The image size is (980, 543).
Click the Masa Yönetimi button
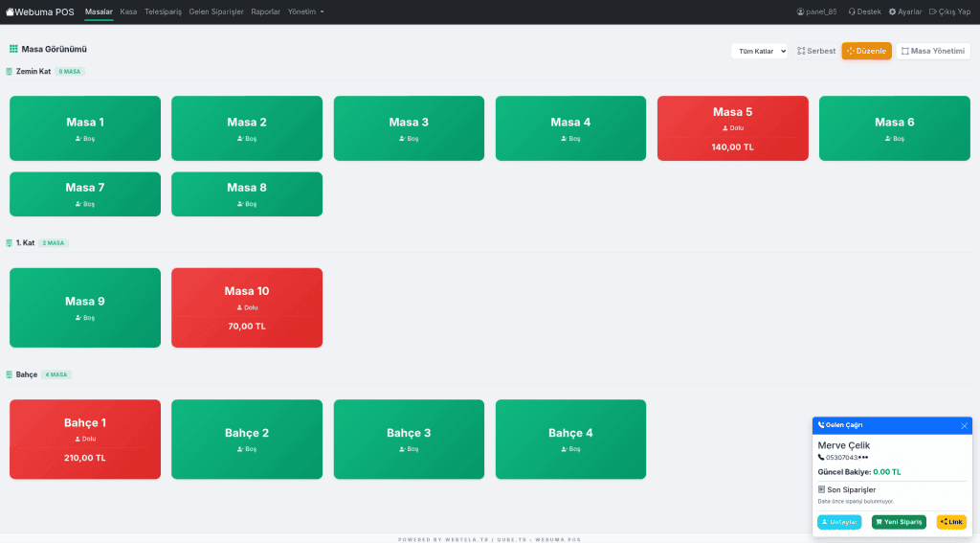tap(932, 51)
